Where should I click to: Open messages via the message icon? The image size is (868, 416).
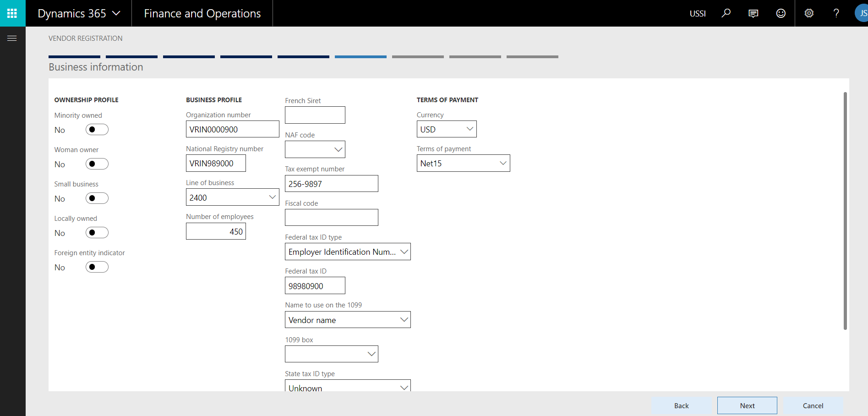click(x=753, y=13)
